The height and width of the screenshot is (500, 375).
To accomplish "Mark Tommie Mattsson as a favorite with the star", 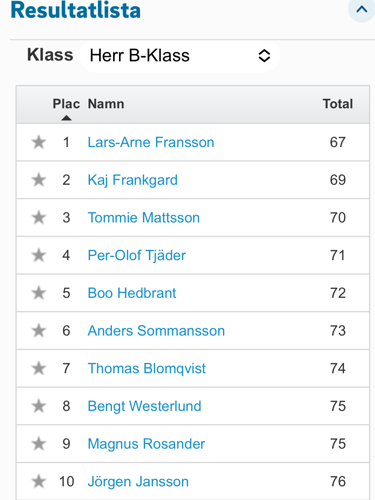I will 39,218.
